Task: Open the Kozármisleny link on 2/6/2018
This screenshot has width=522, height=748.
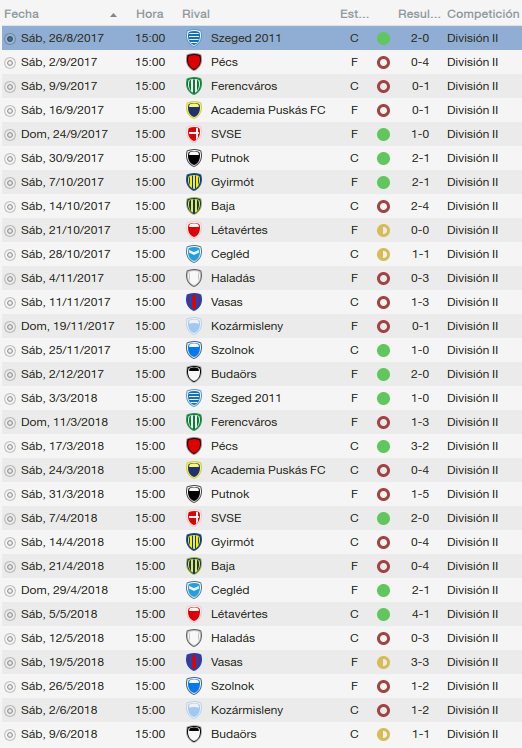Action: 247,710
